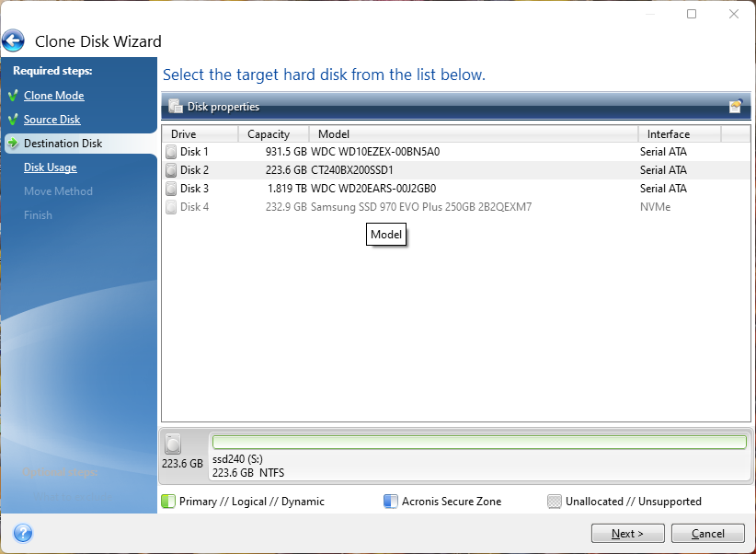Click the Disk properties panel icon
The height and width of the screenshot is (554, 756).
click(x=175, y=106)
